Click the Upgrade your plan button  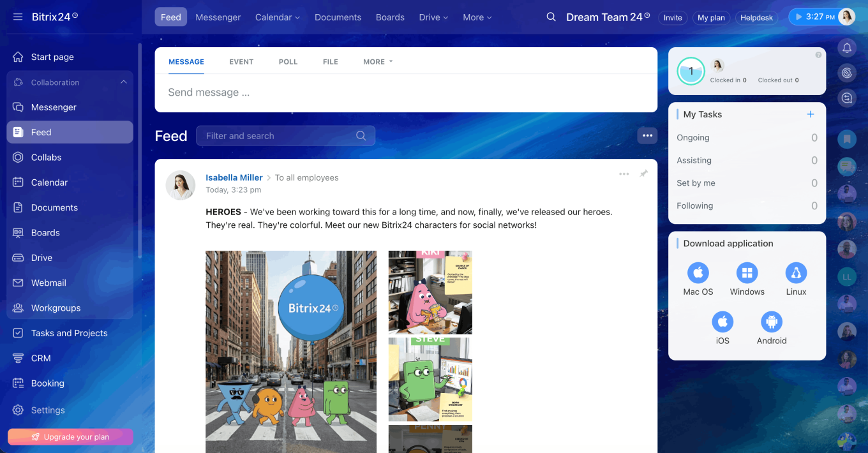[x=70, y=436]
